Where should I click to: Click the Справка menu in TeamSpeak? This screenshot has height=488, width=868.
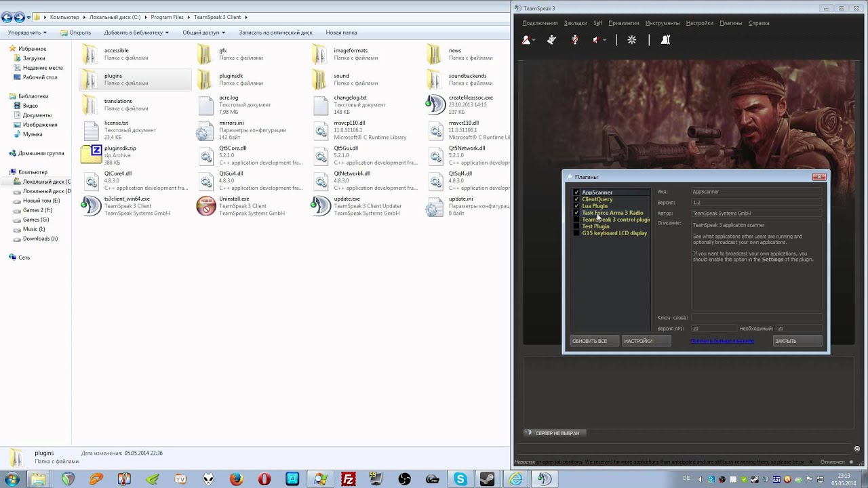pos(759,23)
